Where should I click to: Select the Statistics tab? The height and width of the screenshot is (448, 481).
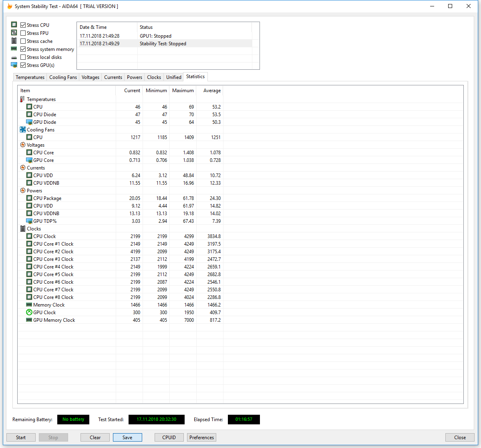[195, 77]
